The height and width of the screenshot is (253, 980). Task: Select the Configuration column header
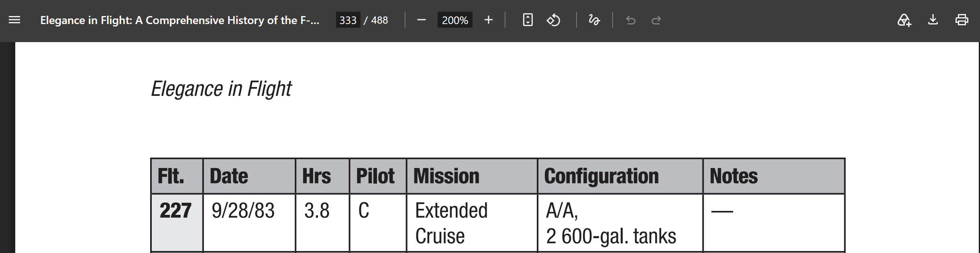pyautogui.click(x=620, y=176)
